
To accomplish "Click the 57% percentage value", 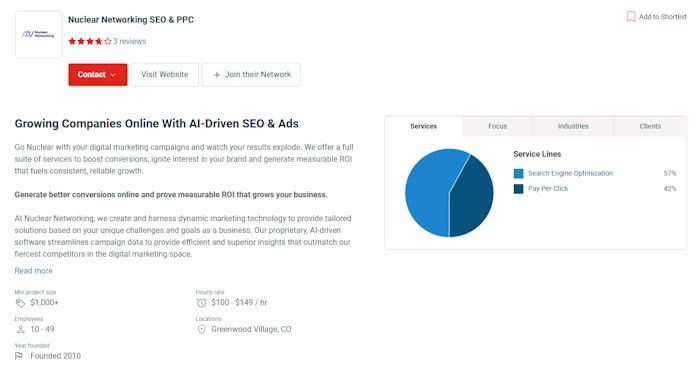I will tap(670, 173).
